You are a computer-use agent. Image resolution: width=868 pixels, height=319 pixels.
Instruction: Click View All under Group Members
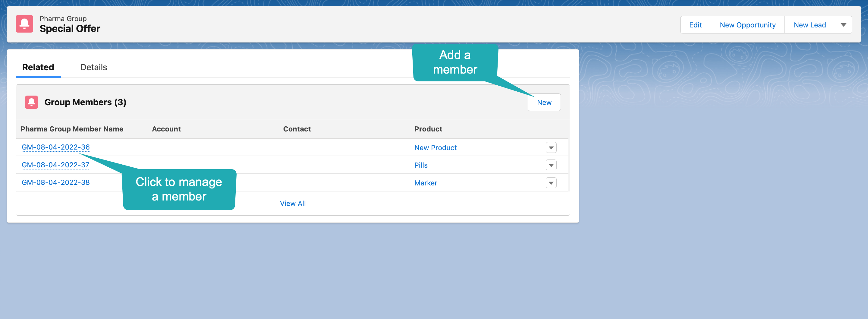[292, 203]
